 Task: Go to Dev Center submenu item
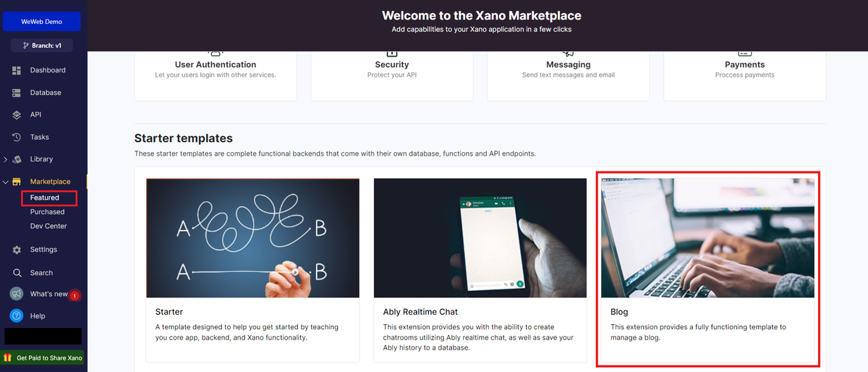coord(48,226)
